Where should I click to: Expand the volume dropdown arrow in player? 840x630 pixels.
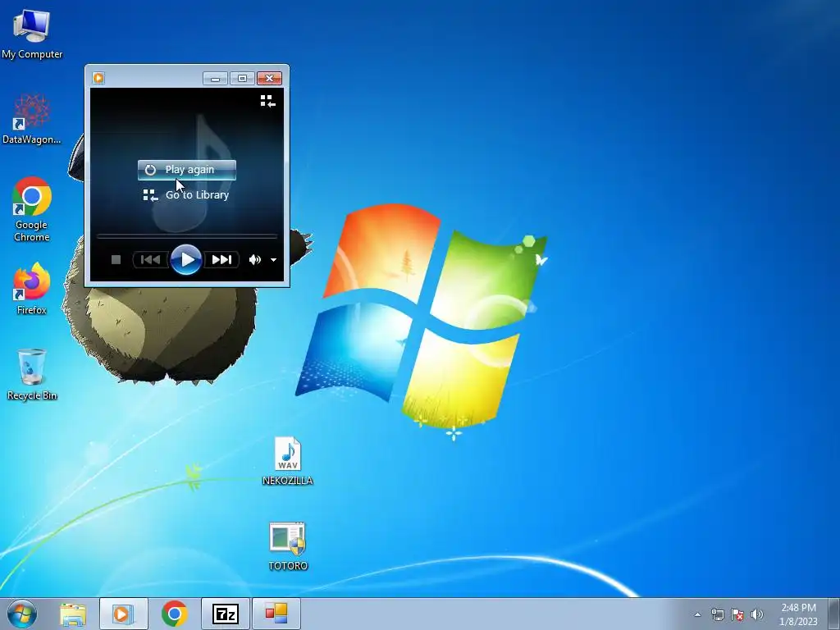(273, 260)
